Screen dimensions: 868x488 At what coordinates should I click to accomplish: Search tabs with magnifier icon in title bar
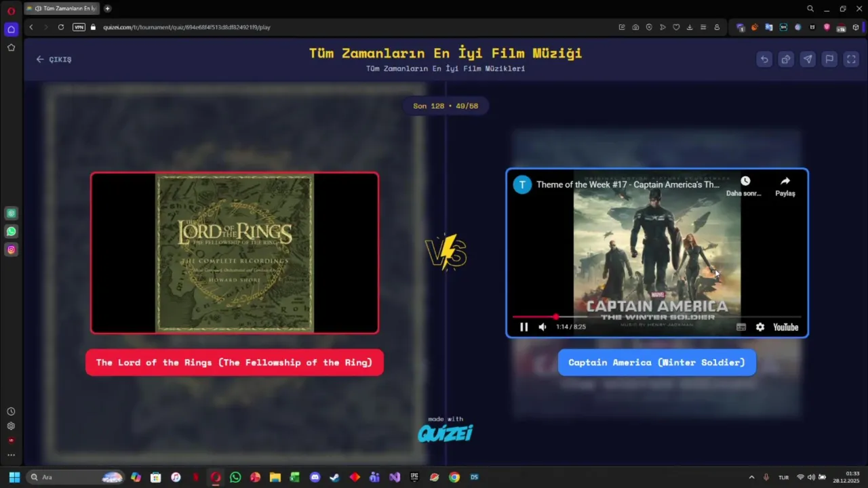coord(810,9)
